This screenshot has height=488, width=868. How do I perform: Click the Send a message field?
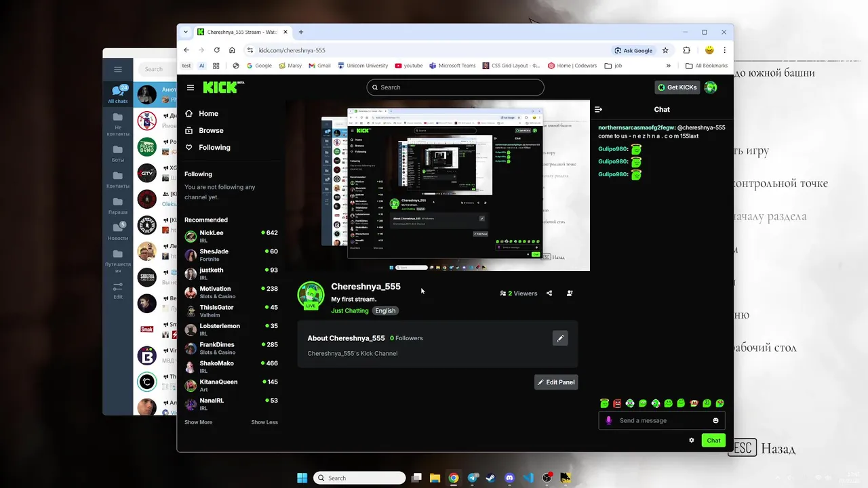661,420
